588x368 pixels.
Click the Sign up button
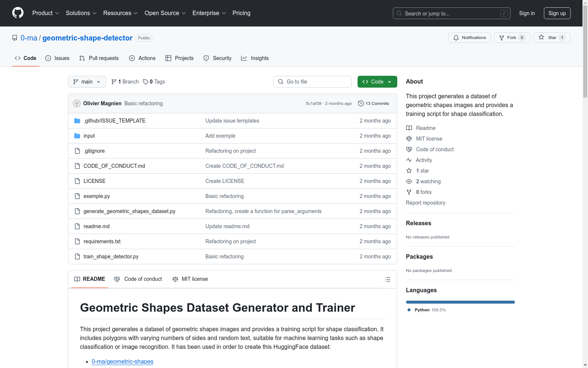click(557, 13)
